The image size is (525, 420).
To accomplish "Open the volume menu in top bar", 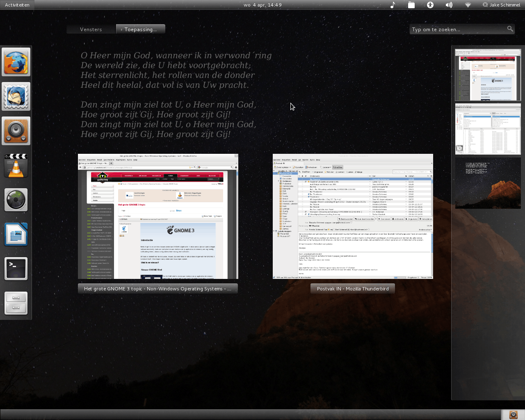I will coord(449,5).
